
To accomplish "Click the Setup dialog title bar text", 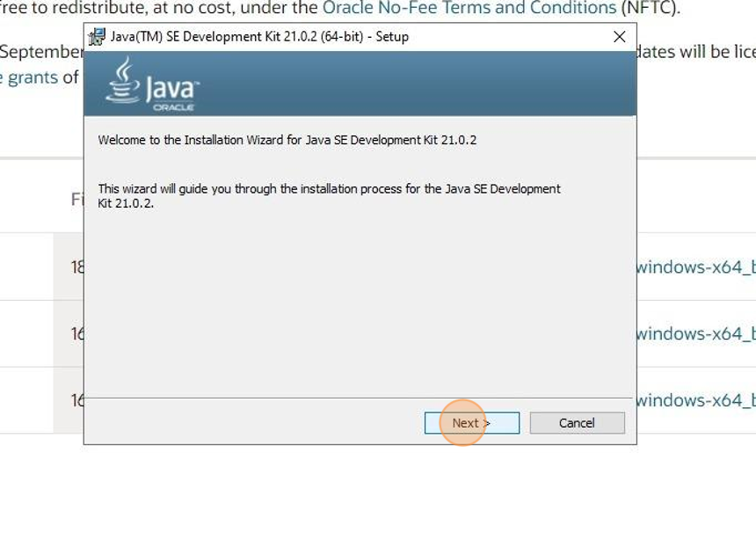I will pos(259,37).
